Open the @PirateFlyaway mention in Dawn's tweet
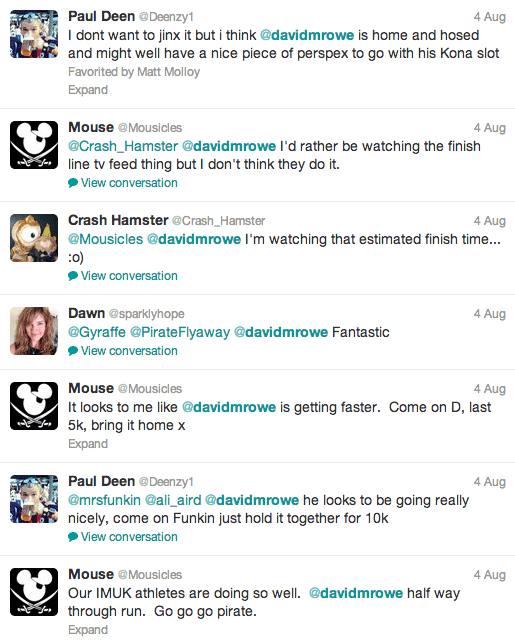 click(180, 332)
